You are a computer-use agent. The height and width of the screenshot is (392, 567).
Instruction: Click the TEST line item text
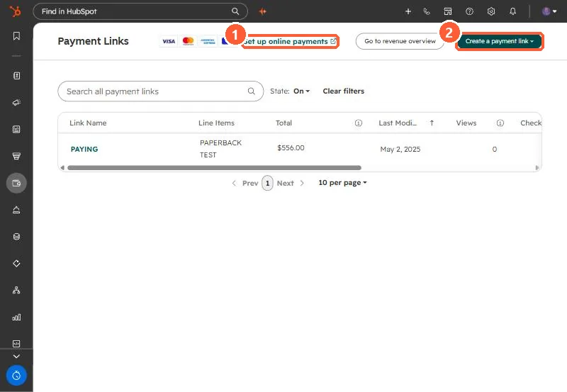click(208, 155)
